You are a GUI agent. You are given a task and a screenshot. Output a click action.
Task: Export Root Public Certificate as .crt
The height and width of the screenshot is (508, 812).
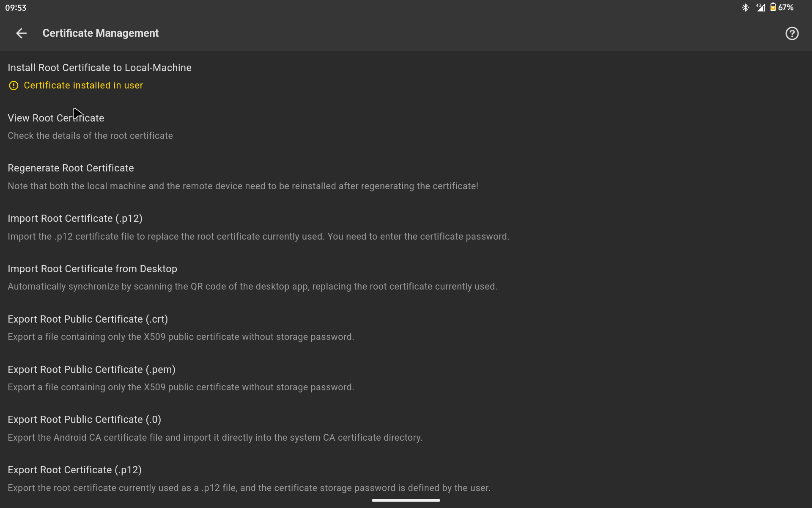pyautogui.click(x=88, y=319)
